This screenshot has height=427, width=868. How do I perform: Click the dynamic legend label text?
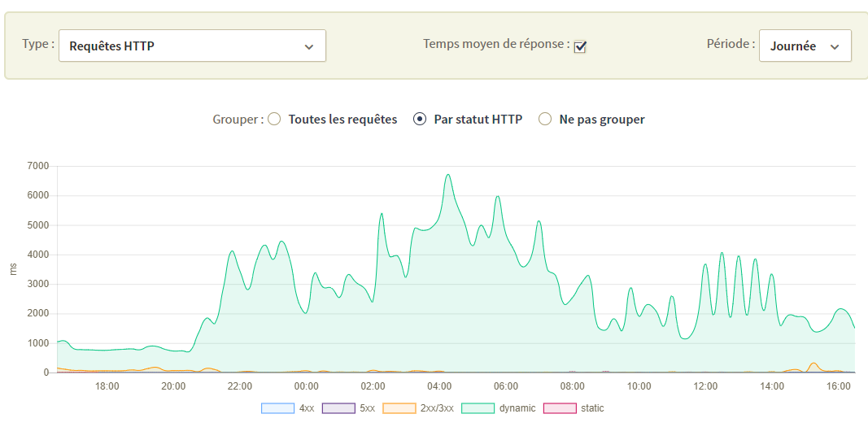click(517, 409)
